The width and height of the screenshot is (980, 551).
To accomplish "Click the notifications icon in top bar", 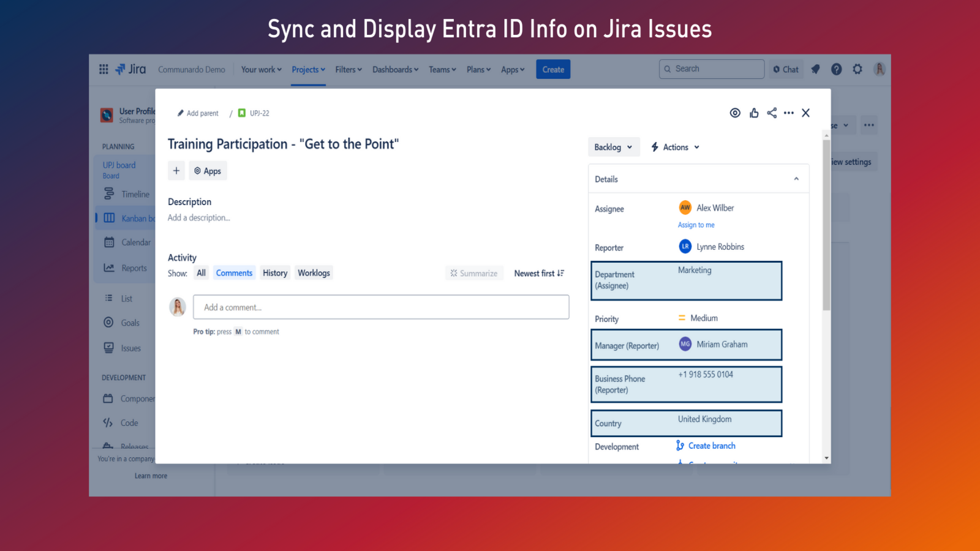I will coord(815,69).
